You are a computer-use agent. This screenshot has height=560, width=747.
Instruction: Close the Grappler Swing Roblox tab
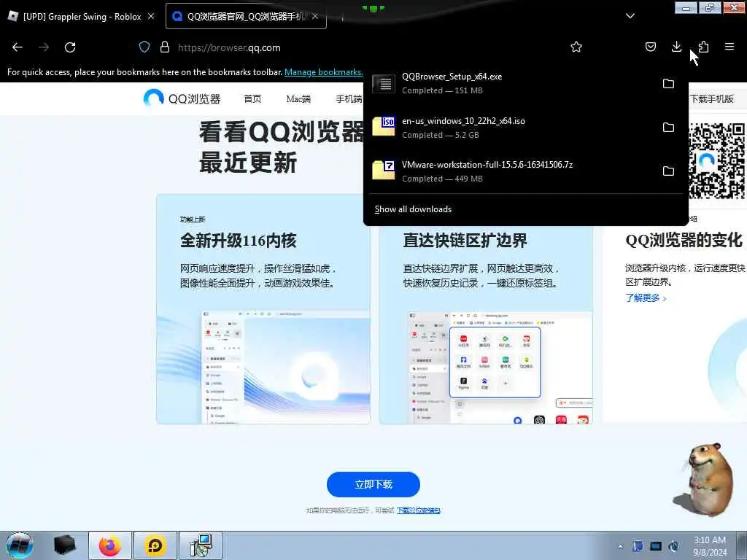[x=151, y=16]
